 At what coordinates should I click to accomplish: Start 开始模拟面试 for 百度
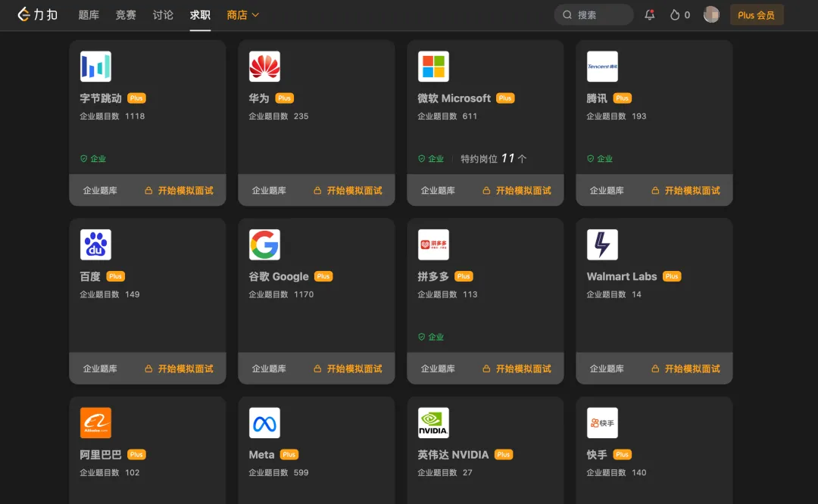(x=179, y=369)
